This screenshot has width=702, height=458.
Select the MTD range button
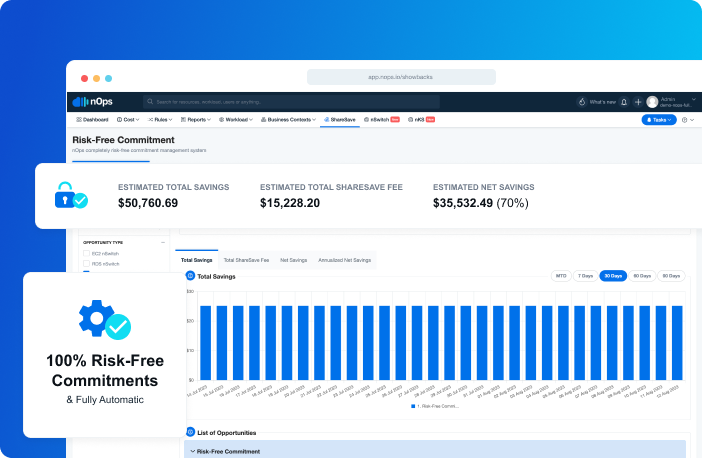[561, 276]
